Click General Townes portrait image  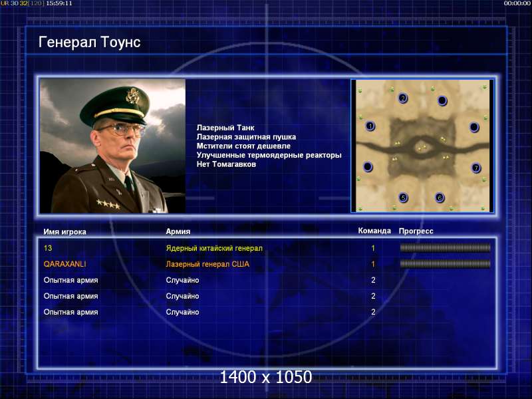(112, 146)
